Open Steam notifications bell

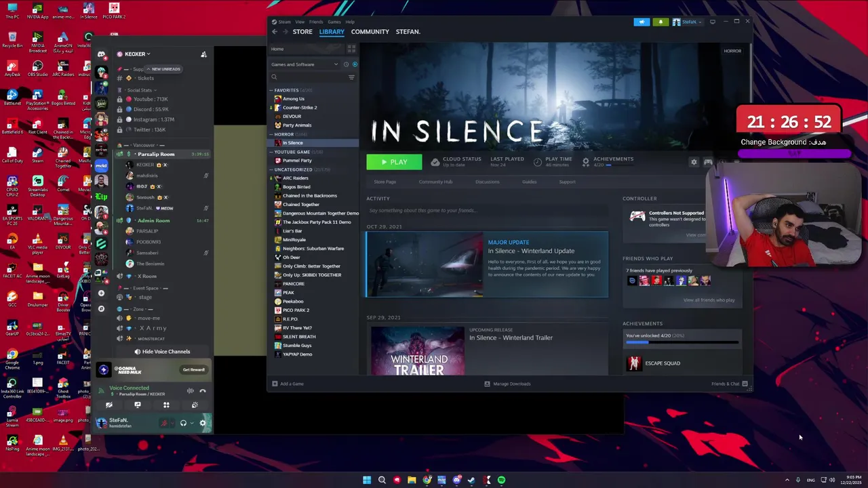pyautogui.click(x=660, y=22)
